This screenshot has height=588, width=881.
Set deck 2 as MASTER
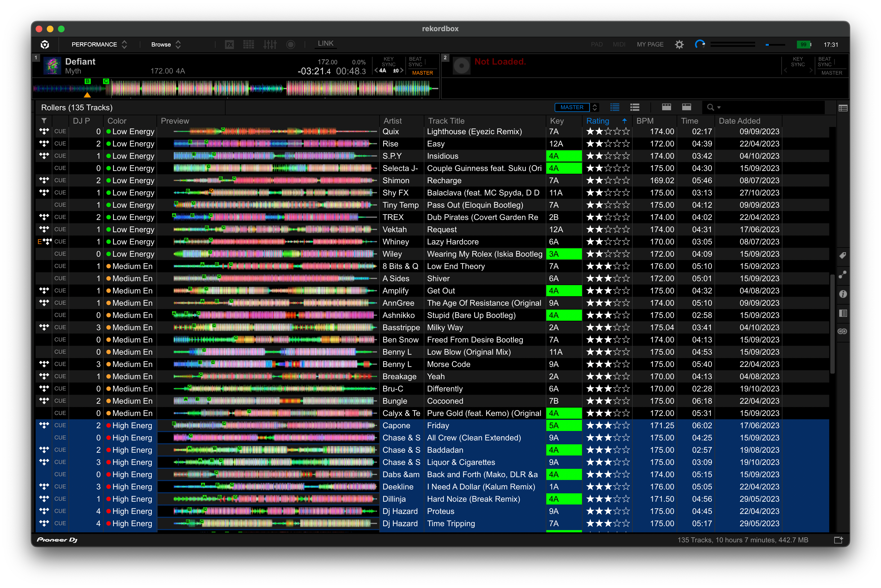pos(831,73)
